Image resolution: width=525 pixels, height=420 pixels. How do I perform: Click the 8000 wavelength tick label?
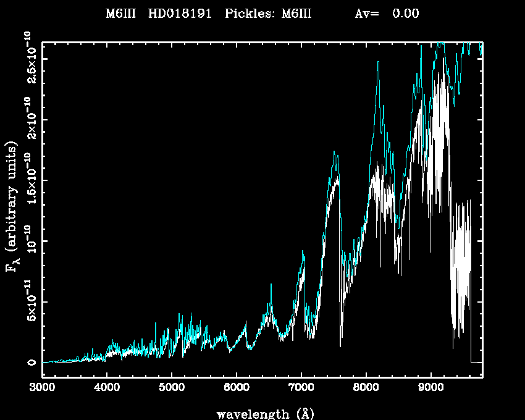point(366,388)
